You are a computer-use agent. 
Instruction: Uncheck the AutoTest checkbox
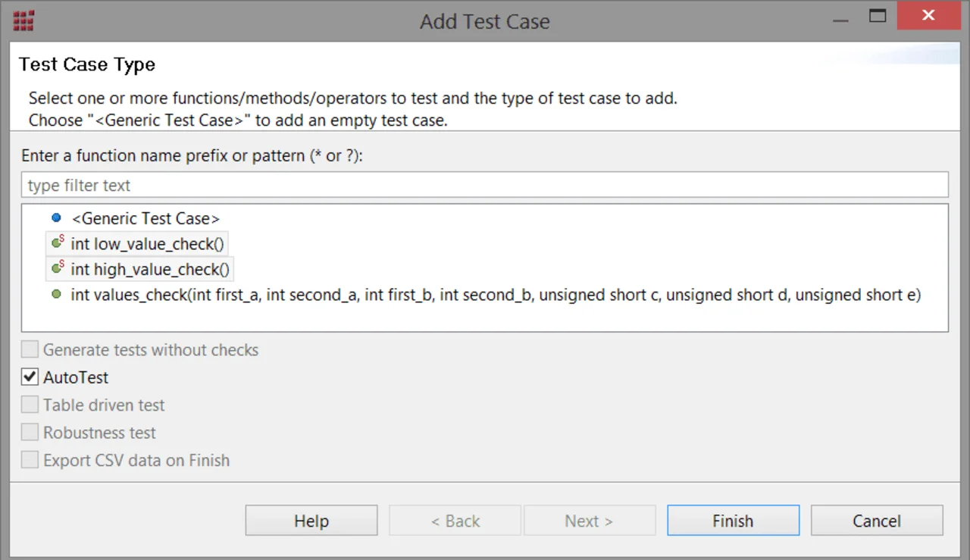30,377
